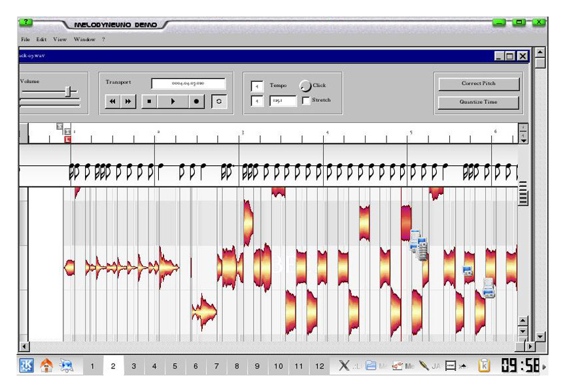Click the Correct Pitch button
The width and height of the screenshot is (565, 392).
click(479, 84)
